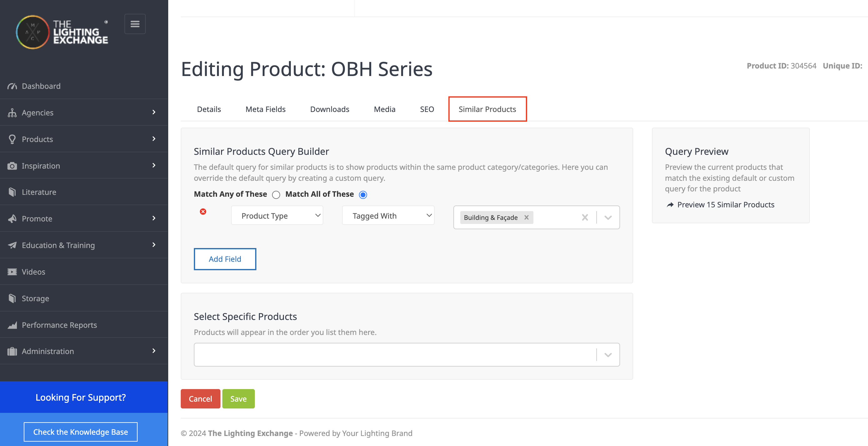Click the Add Field button
This screenshot has width=868, height=446.
tap(225, 259)
